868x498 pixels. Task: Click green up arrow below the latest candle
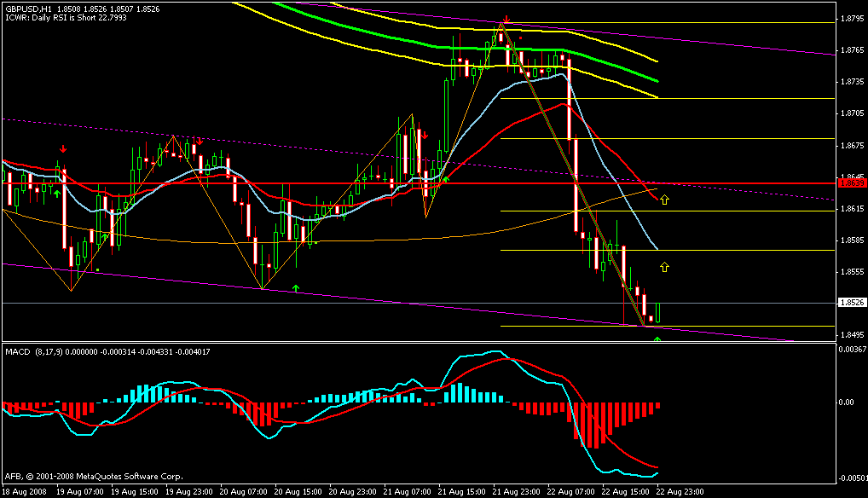[x=657, y=339]
